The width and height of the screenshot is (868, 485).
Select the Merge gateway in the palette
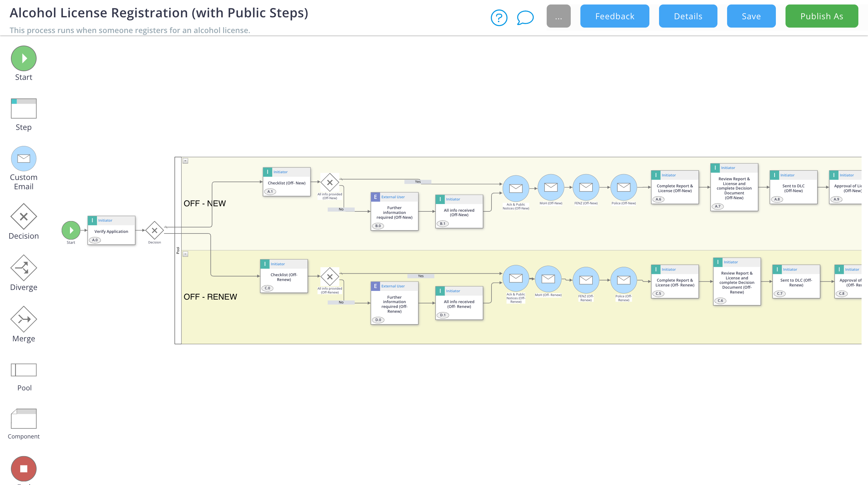[23, 319]
